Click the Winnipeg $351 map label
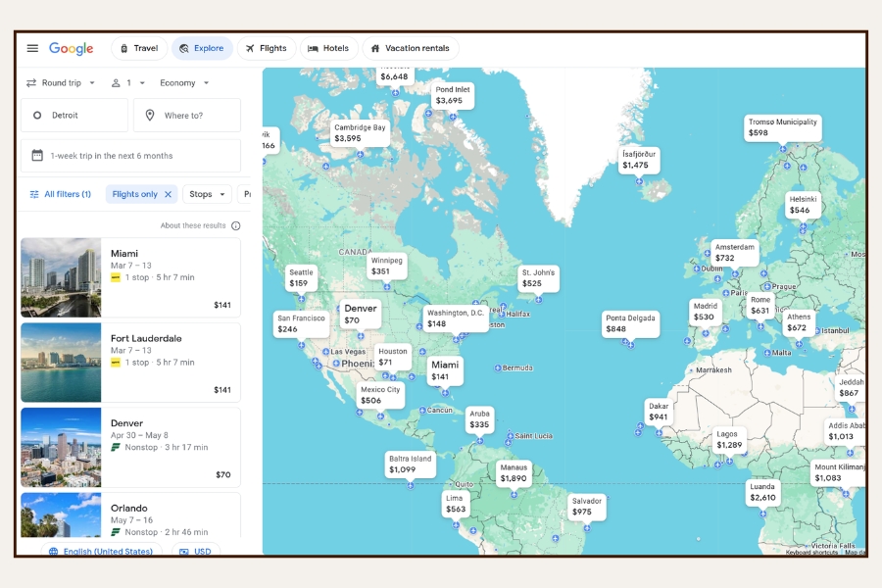The width and height of the screenshot is (882, 588). 386,266
